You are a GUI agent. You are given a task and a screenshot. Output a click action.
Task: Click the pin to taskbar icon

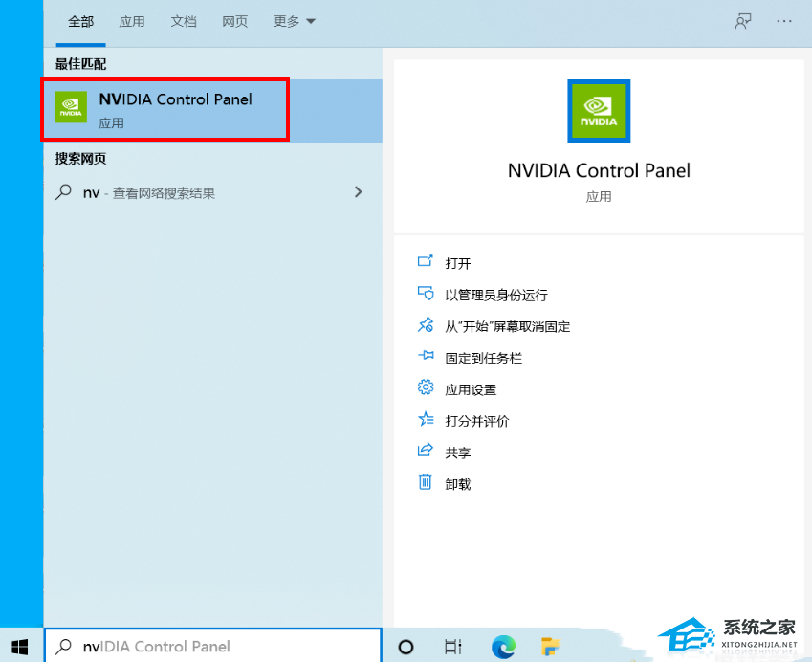click(x=426, y=355)
